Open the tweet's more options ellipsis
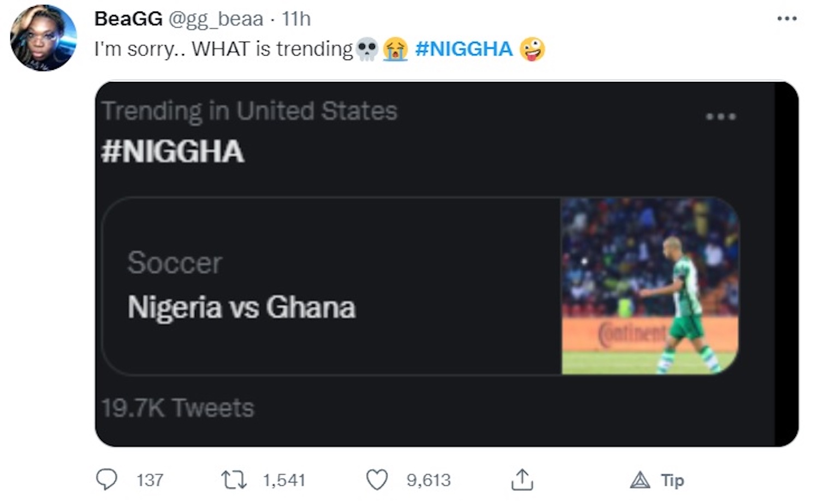 click(x=787, y=19)
